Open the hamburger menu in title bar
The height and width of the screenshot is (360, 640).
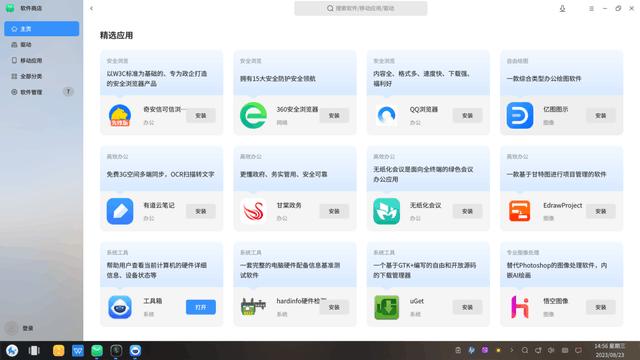[591, 8]
